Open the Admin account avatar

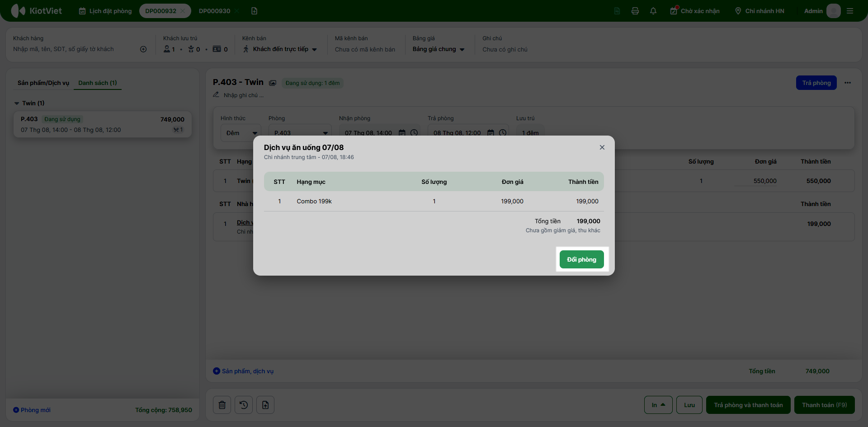pyautogui.click(x=833, y=11)
